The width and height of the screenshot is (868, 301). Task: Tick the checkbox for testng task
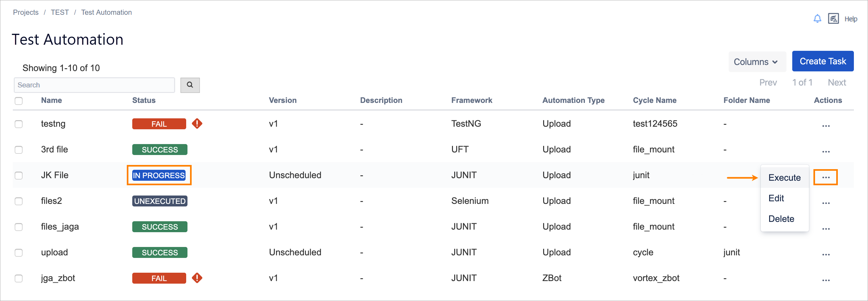[19, 124]
